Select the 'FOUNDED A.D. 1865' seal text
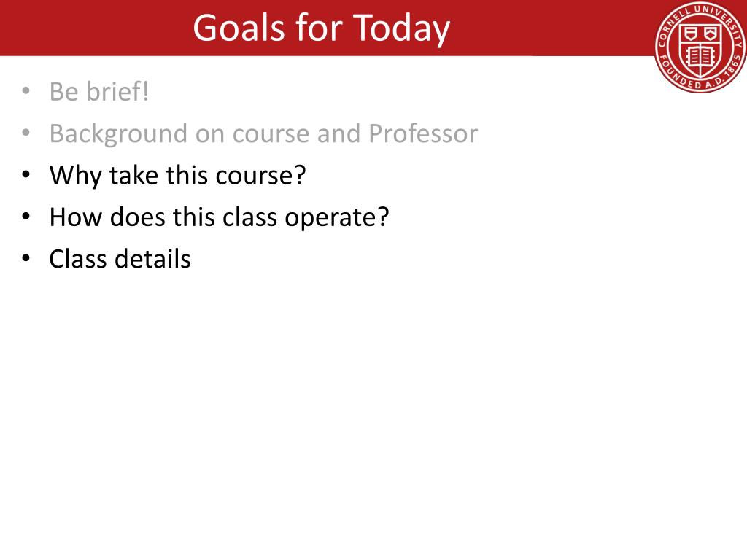 tap(700, 76)
